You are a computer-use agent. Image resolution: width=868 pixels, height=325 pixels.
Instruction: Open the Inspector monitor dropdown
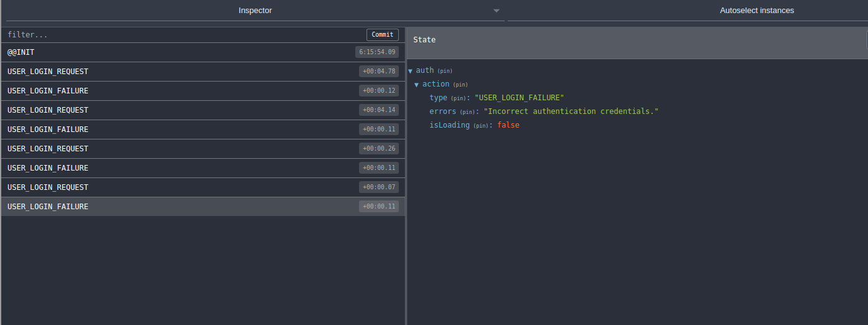[255, 11]
